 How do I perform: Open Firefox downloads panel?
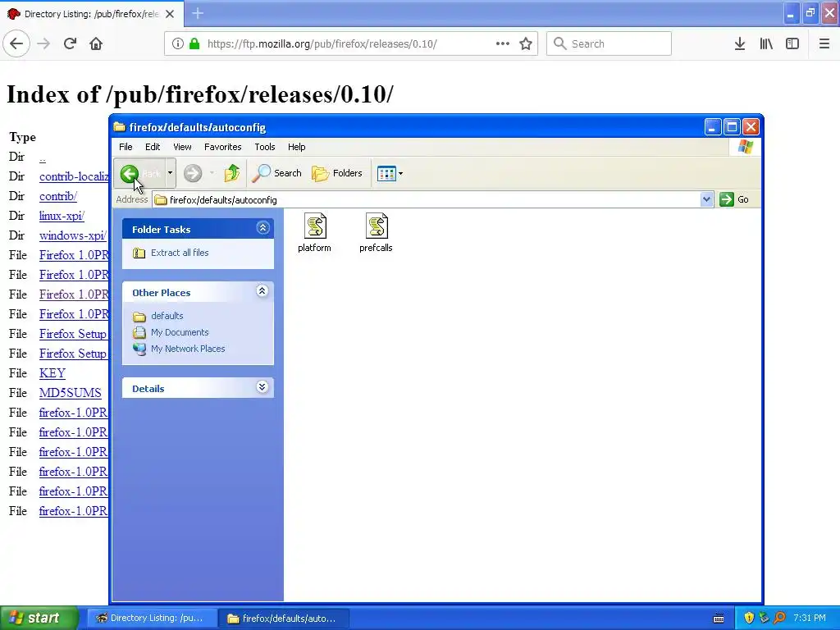point(740,43)
